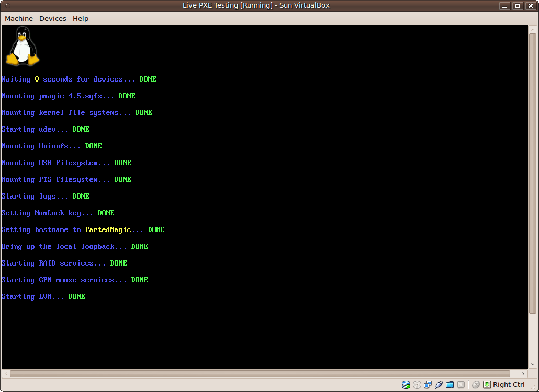Click the USB devices status icon
Viewport: 539px width, 392px height.
coord(439,385)
